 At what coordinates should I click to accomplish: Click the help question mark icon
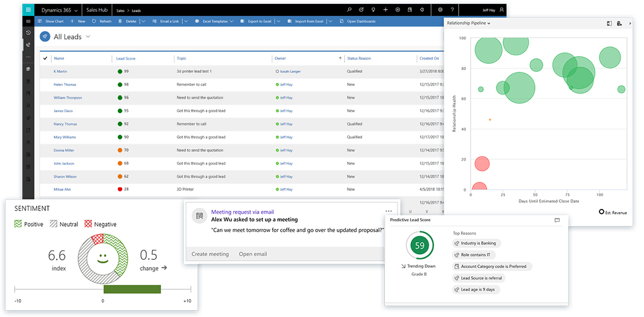pos(453,10)
